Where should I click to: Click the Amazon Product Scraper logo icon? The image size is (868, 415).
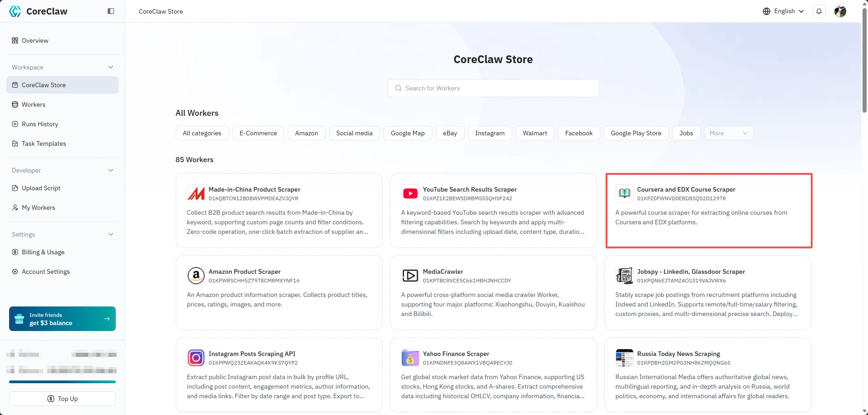tap(196, 276)
